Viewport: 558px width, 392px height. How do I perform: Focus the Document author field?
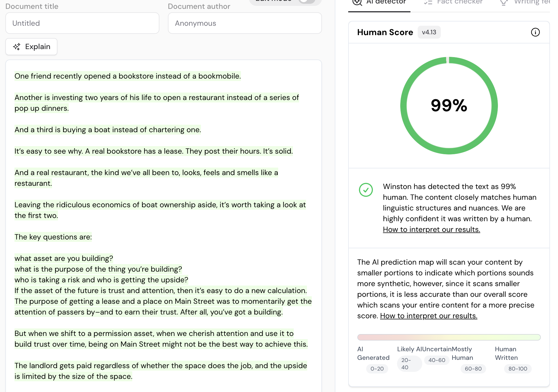pyautogui.click(x=245, y=23)
